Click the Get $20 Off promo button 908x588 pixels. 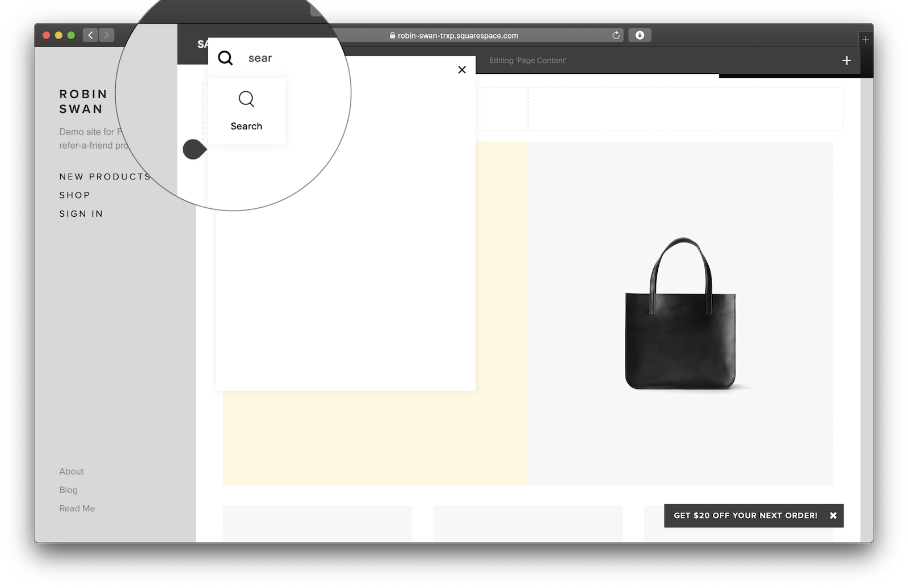pos(745,515)
